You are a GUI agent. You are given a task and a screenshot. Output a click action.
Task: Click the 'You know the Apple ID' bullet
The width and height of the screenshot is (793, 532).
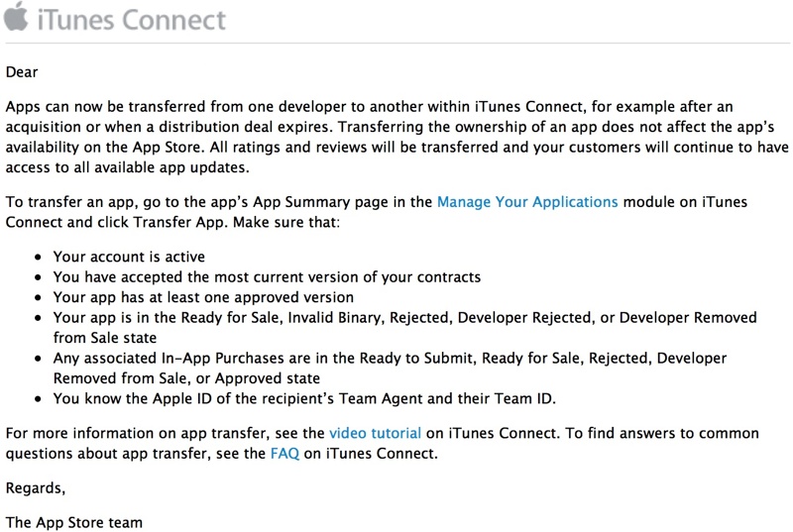pyautogui.click(x=304, y=398)
